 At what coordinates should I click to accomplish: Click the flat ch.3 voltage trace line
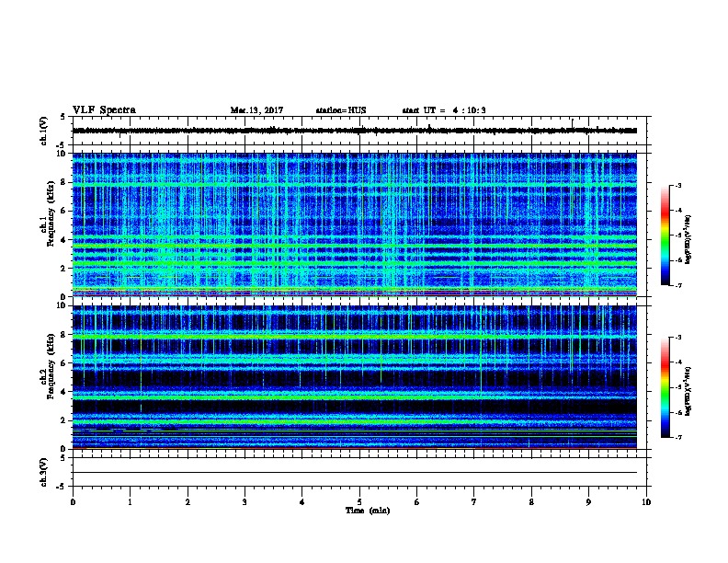355,473
